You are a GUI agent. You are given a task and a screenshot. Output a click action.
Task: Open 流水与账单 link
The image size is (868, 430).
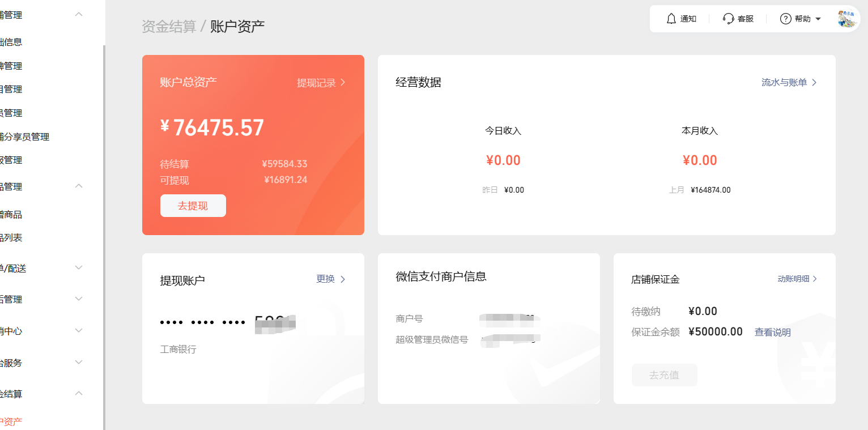784,83
